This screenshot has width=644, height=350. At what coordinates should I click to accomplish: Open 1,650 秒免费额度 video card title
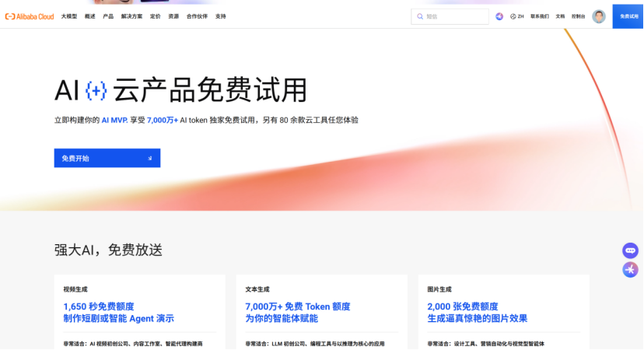click(99, 307)
